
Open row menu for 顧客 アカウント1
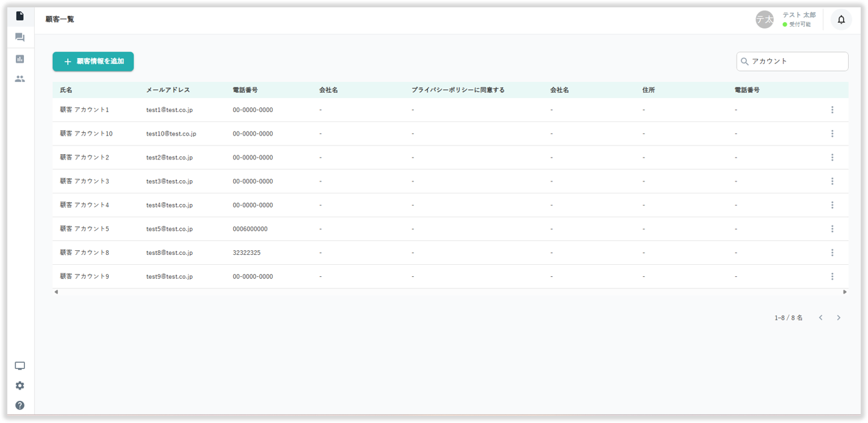tap(832, 110)
